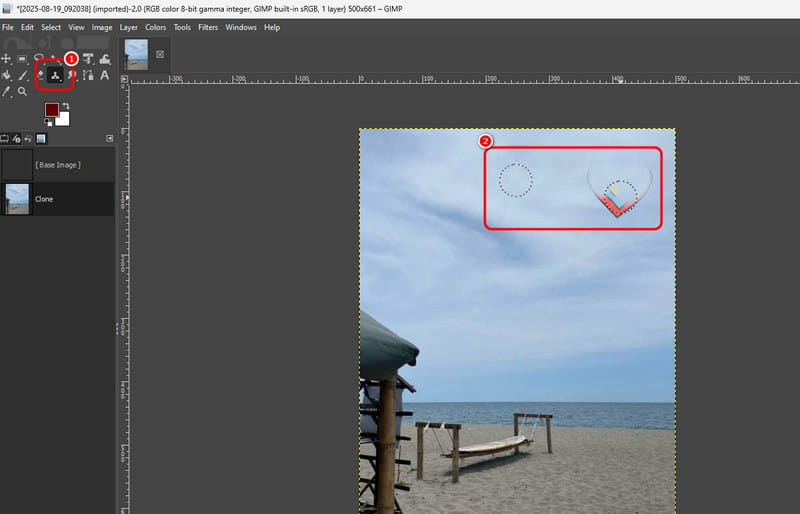
Task: Open the Colors menu
Action: (155, 27)
